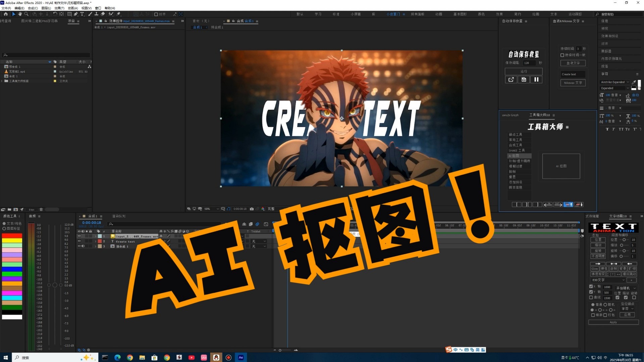Toggle visibility of 预合成 1 layer

point(79,246)
